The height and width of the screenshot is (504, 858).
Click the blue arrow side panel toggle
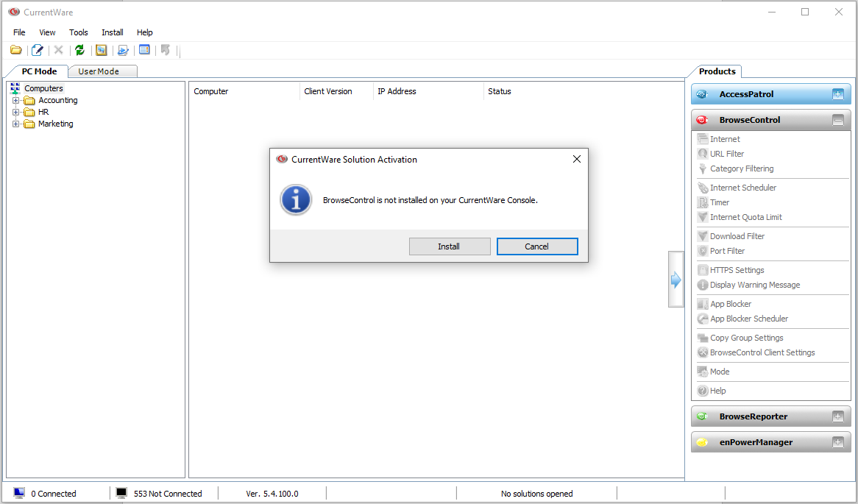tap(676, 280)
